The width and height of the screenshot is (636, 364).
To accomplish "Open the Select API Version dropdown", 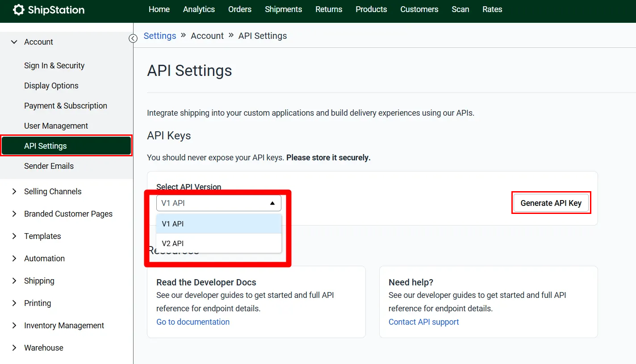I will [218, 203].
